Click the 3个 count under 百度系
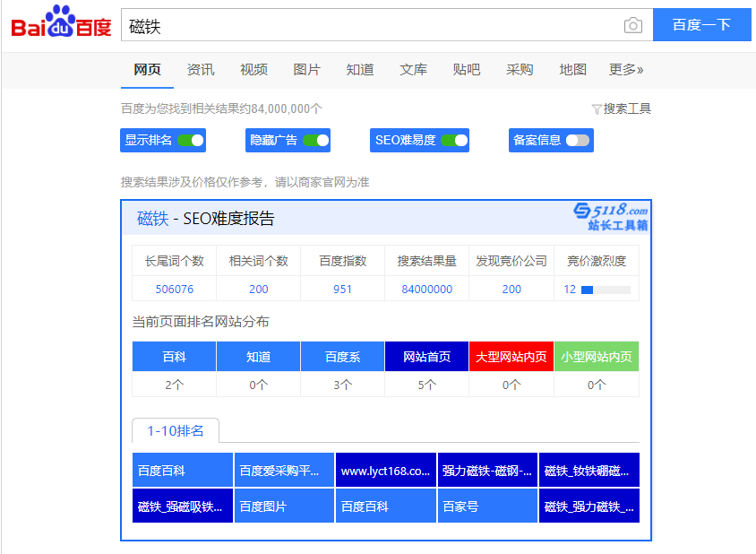Screen dimensions: 756x554 point(343,385)
